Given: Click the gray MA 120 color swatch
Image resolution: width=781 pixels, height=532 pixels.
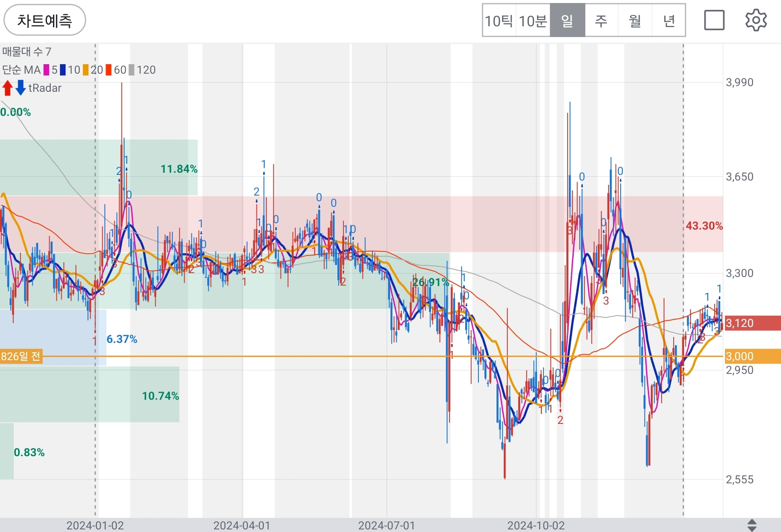Looking at the screenshot, I should click(x=131, y=70).
